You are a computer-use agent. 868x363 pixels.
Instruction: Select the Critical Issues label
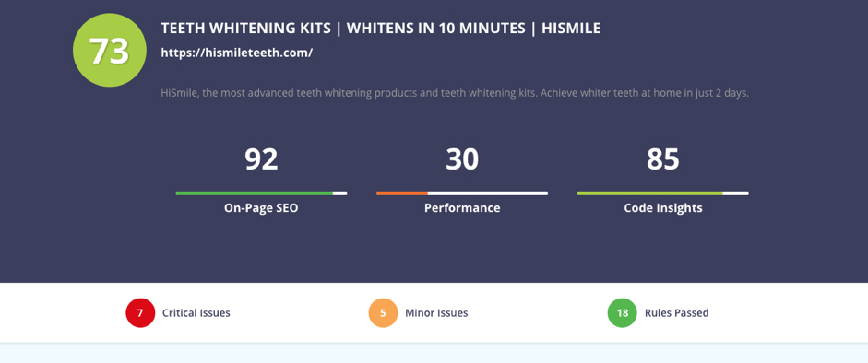196,312
